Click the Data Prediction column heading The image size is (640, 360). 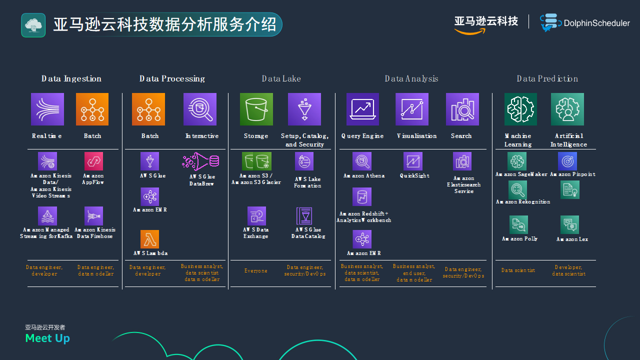click(x=547, y=79)
